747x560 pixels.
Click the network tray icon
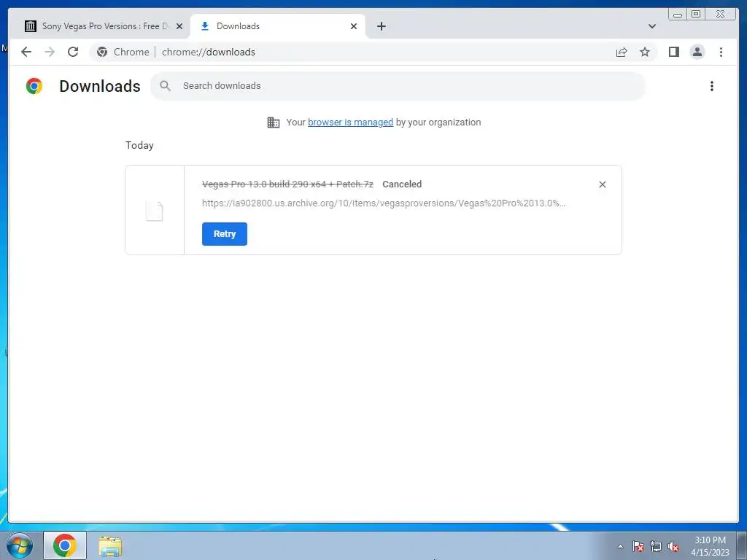(656, 546)
